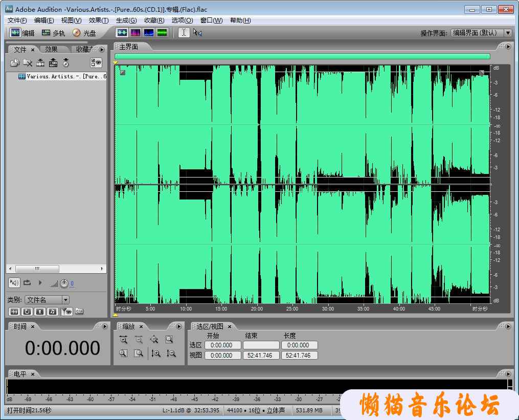Click preview volume knob
This screenshot has height=420, width=519.
click(x=64, y=283)
